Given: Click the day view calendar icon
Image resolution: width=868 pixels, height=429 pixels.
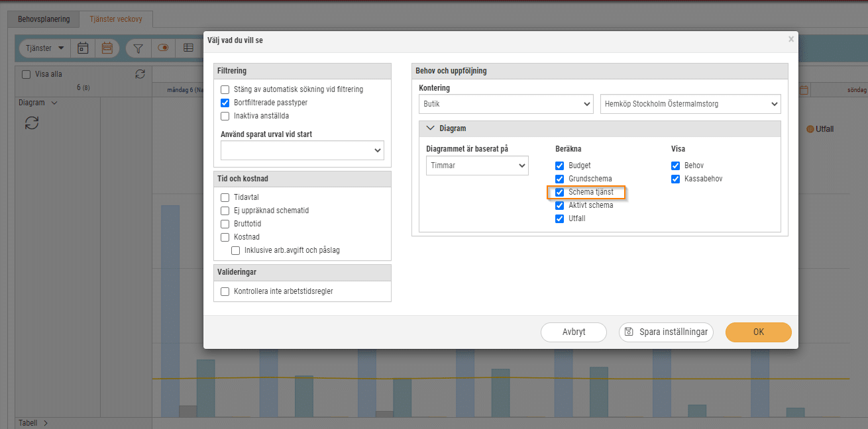Looking at the screenshot, I should (83, 48).
